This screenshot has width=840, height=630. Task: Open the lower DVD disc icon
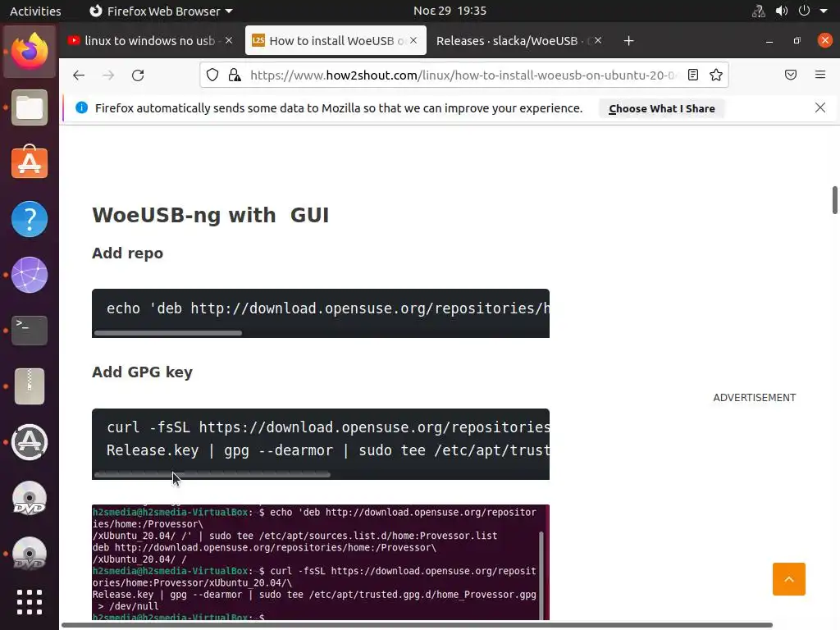point(30,554)
